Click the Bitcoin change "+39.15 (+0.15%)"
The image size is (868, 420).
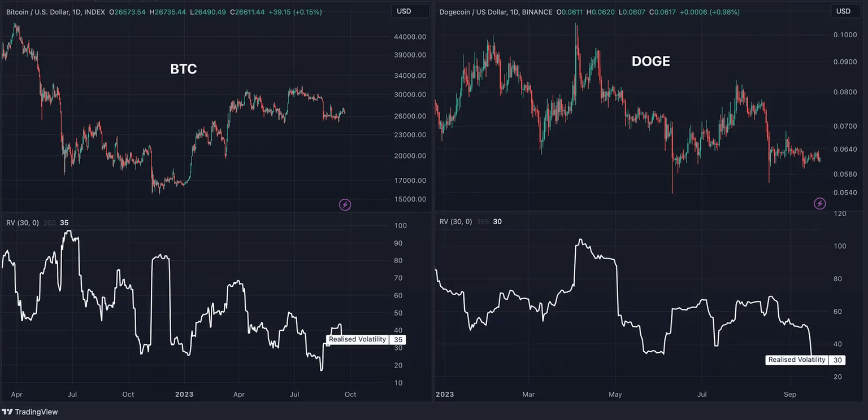click(x=295, y=12)
